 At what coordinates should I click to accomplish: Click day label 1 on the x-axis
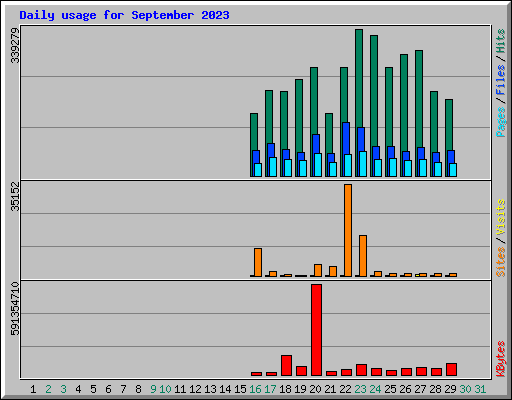coord(33,389)
